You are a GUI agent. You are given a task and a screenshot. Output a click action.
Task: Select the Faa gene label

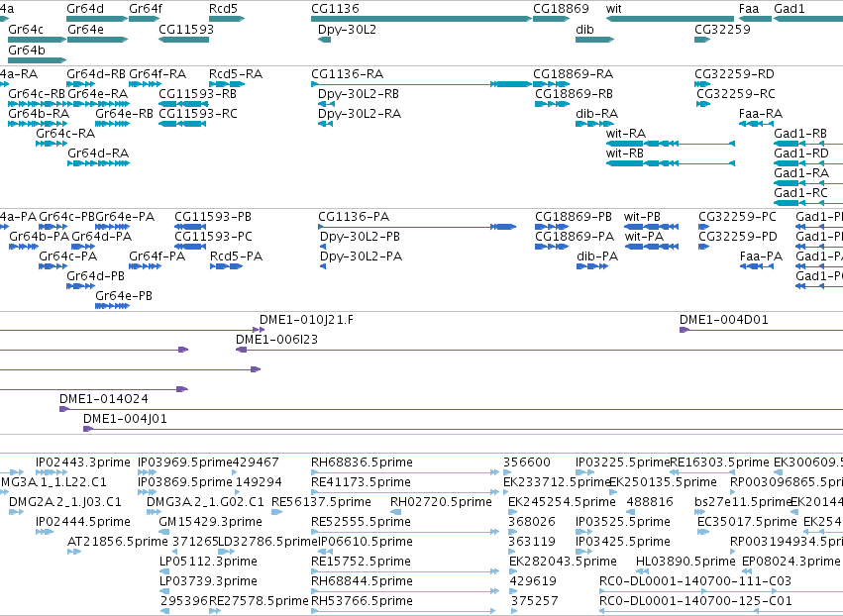point(749,9)
